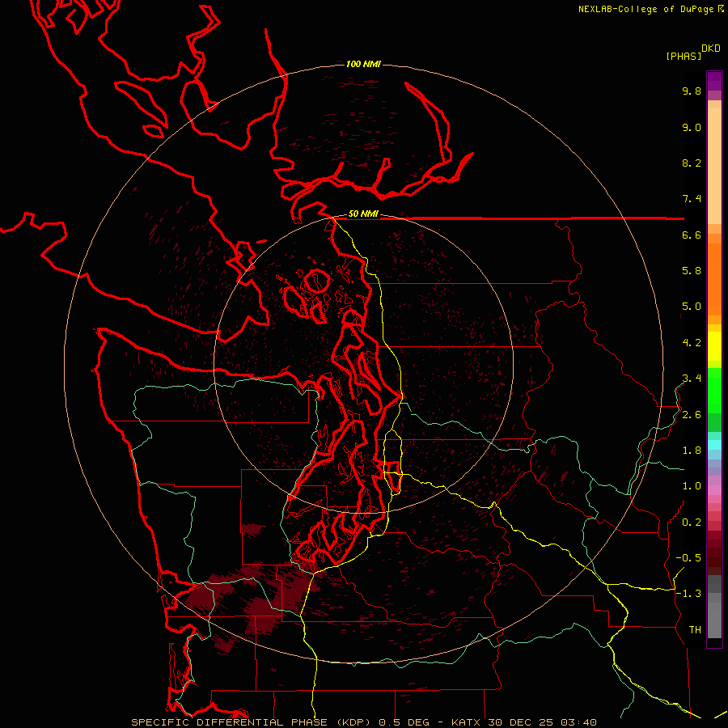Click the 03:40 time stamp

[578, 722]
